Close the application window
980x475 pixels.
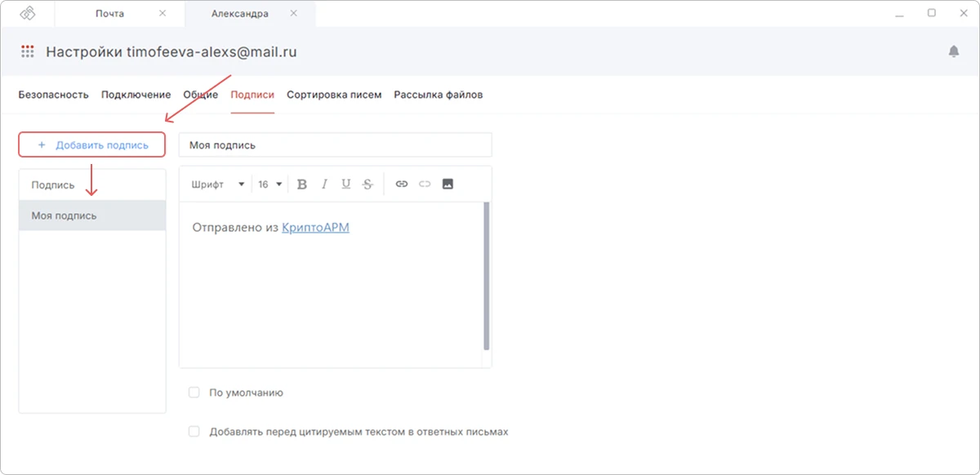pyautogui.click(x=962, y=14)
